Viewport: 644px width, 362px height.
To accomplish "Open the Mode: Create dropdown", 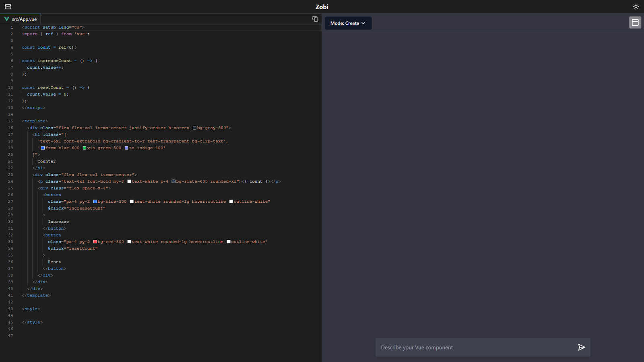I will tap(348, 23).
